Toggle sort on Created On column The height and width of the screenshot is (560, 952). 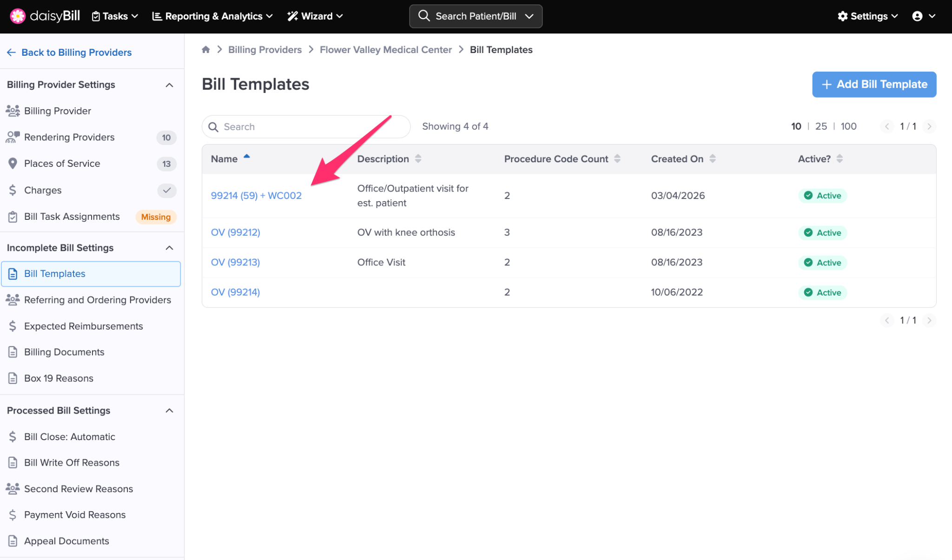pyautogui.click(x=712, y=159)
